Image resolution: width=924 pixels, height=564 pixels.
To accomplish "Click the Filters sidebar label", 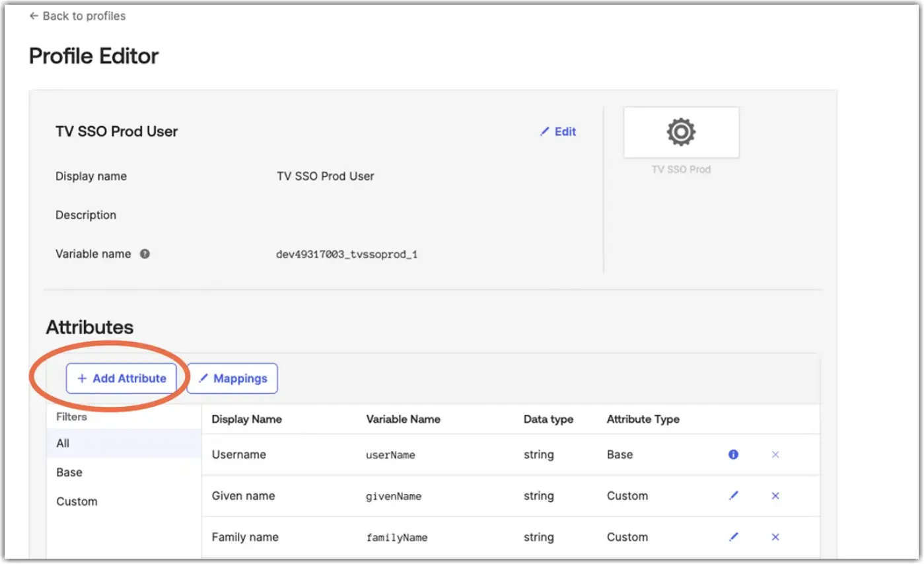I will click(71, 417).
